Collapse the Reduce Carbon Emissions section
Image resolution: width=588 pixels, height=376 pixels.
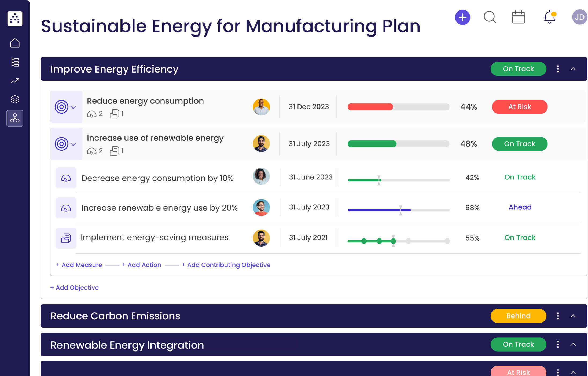coord(573,316)
